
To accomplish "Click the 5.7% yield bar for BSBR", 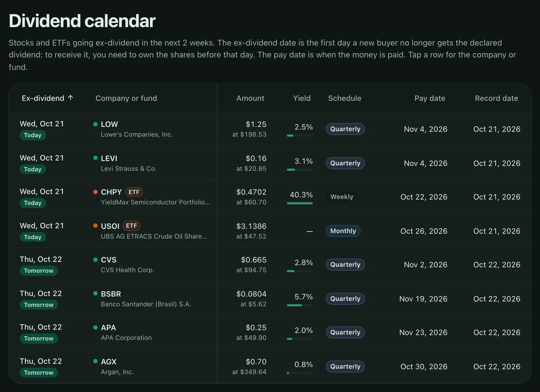I will [x=300, y=305].
